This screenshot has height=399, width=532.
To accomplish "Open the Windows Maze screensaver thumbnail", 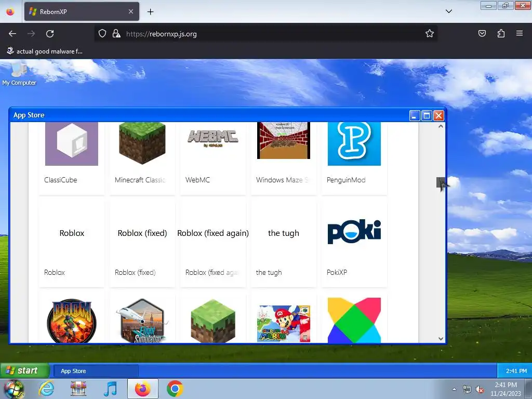I will pos(284,140).
